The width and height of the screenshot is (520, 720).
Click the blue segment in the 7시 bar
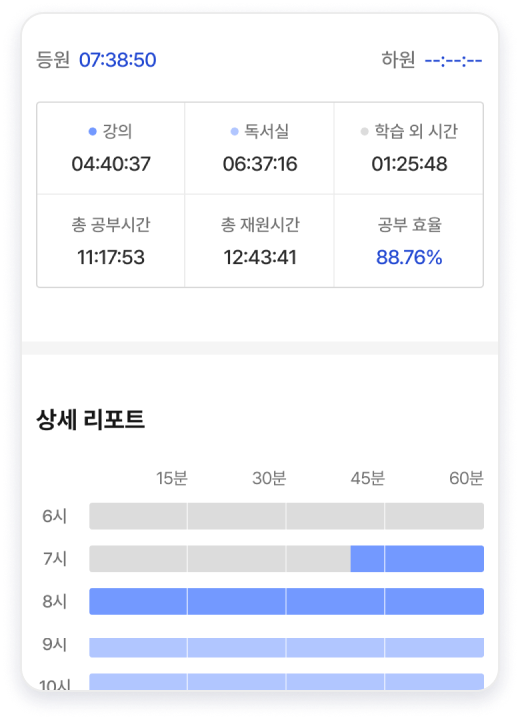tap(417, 559)
